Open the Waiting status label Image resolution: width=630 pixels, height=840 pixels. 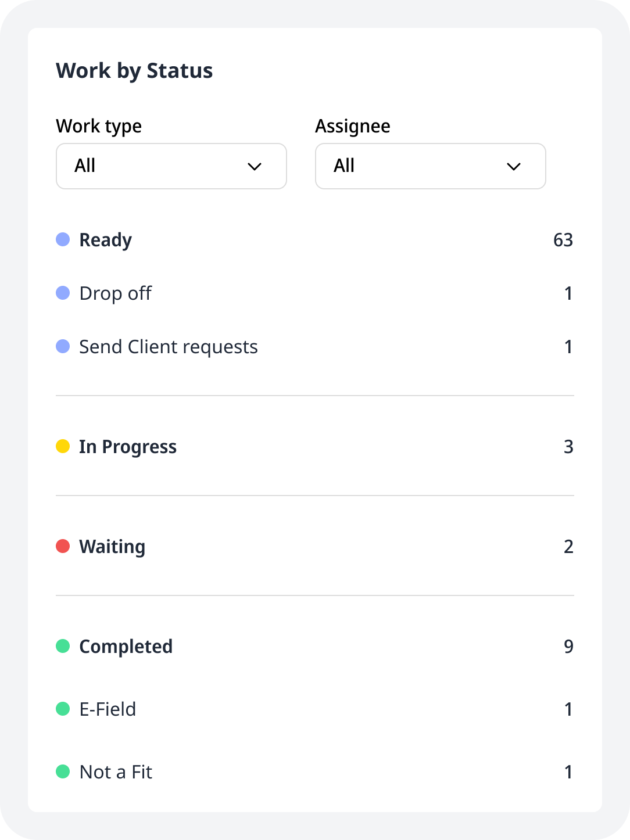coord(112,547)
